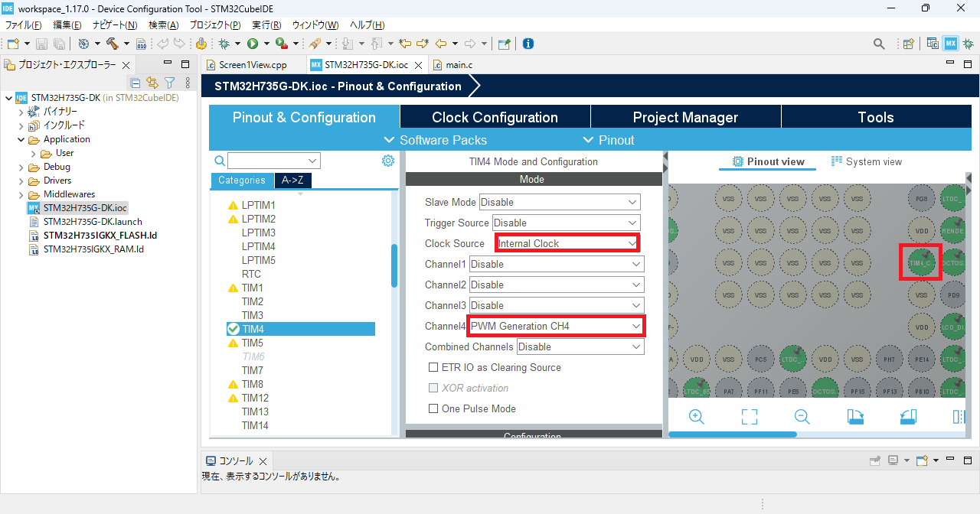Click the PH7 pin
Image resolution: width=980 pixels, height=514 pixels.
coord(889,359)
